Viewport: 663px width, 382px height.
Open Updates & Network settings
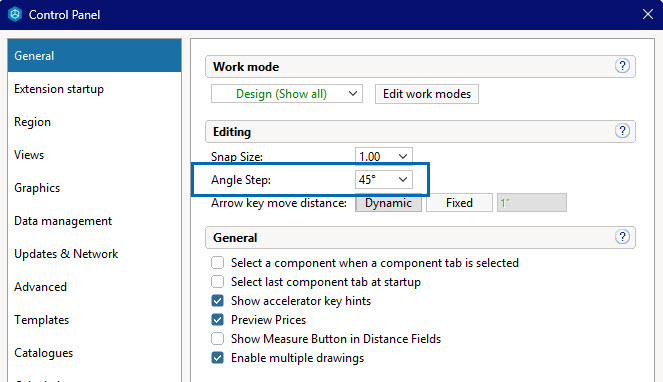94,254
